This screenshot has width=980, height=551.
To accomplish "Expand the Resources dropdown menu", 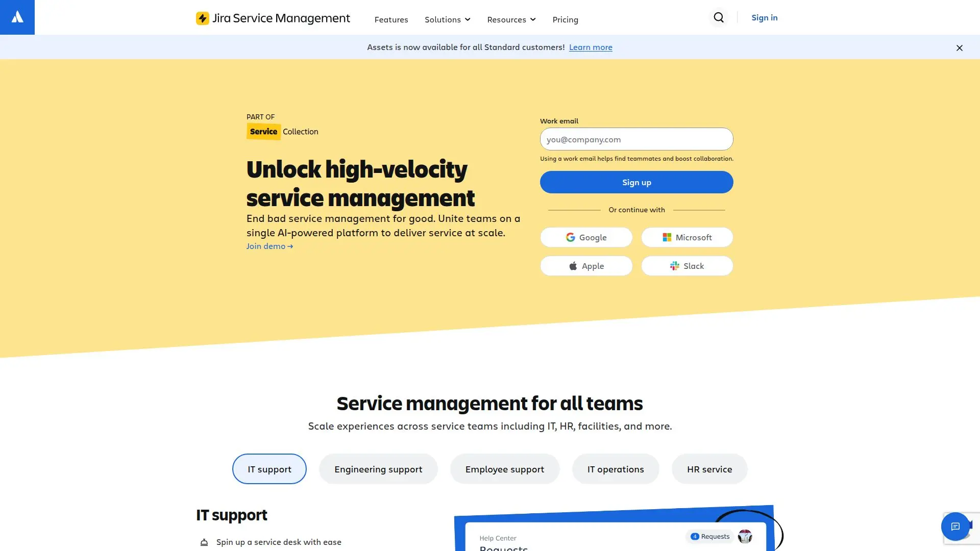I will coord(511,19).
